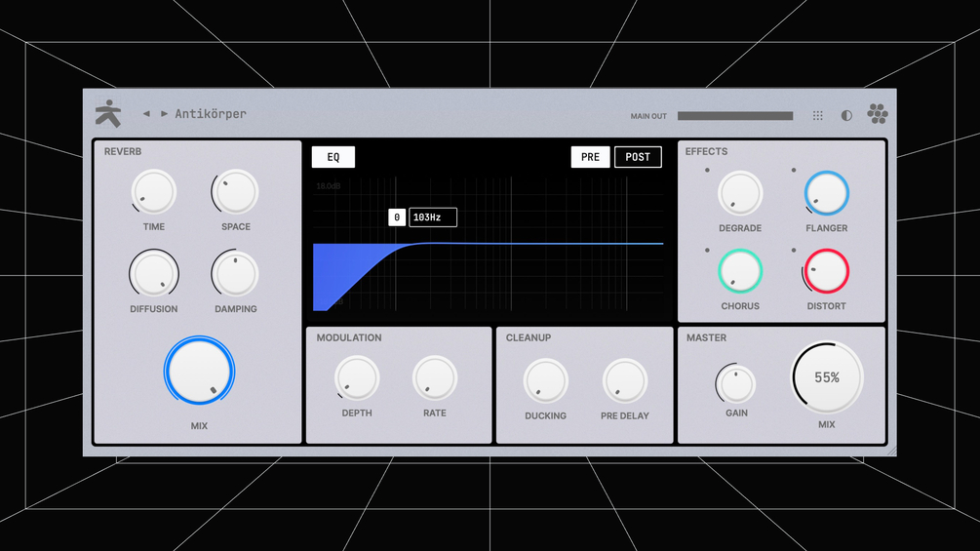Click the MODULATION section title
The height and width of the screenshot is (551, 980).
pos(349,338)
